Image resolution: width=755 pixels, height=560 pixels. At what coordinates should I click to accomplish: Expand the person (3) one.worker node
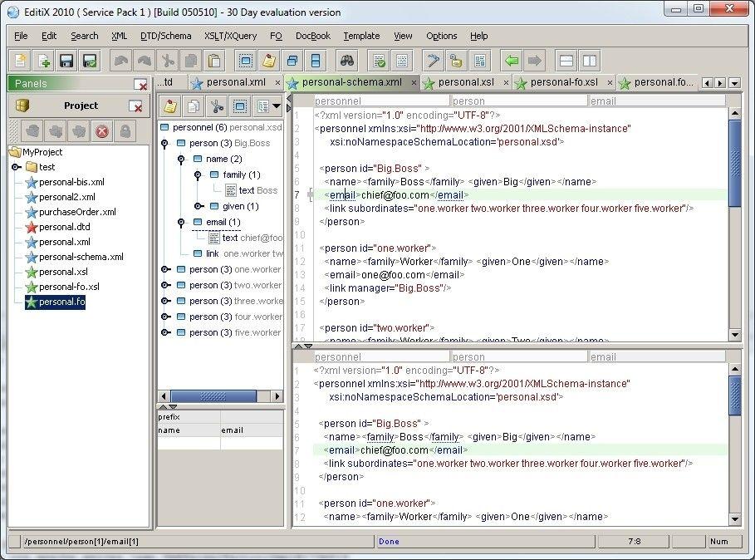click(x=166, y=269)
